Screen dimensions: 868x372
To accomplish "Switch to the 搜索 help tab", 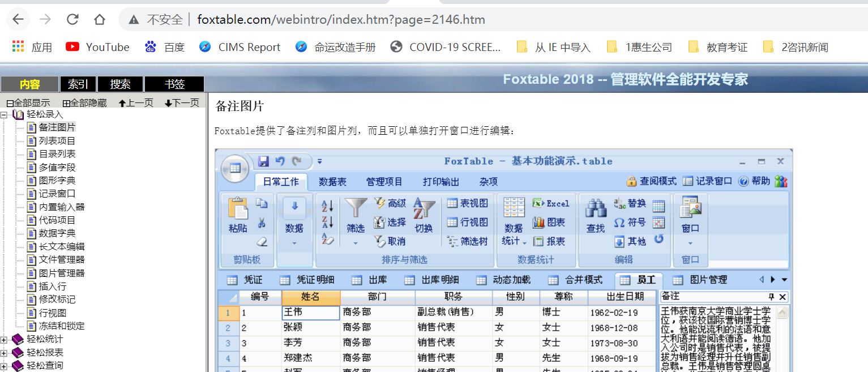I will [x=120, y=84].
